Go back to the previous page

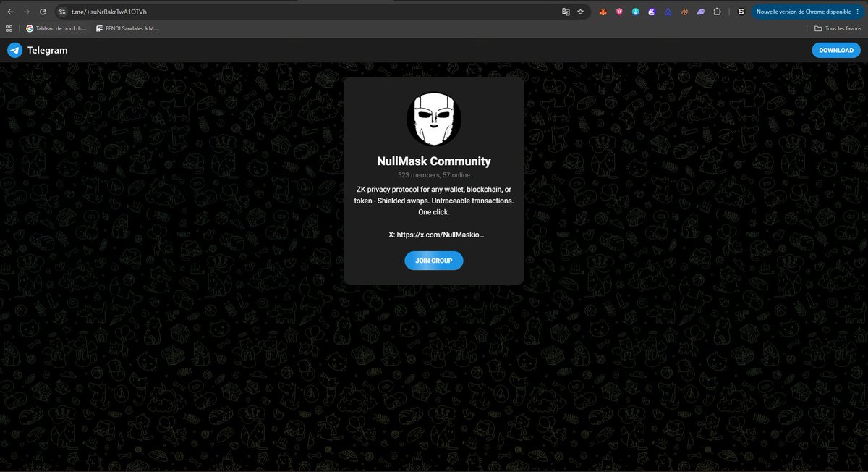coord(10,12)
